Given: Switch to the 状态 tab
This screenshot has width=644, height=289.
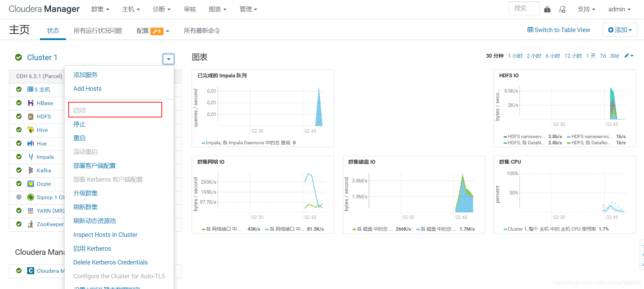Looking at the screenshot, I should coord(53,31).
